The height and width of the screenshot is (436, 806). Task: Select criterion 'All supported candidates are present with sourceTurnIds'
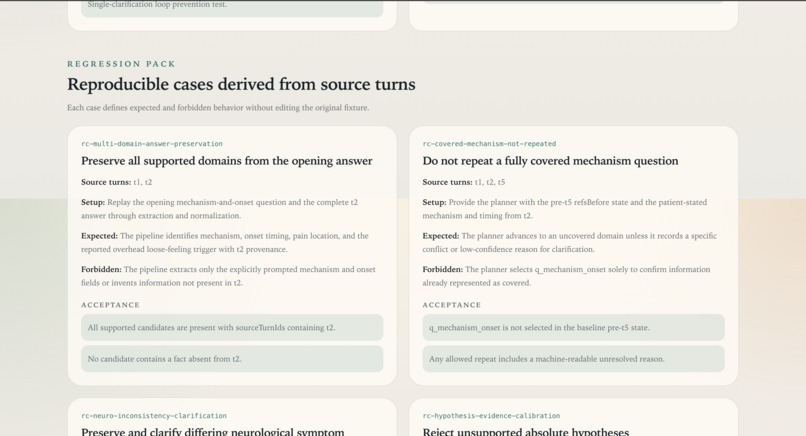coord(232,328)
